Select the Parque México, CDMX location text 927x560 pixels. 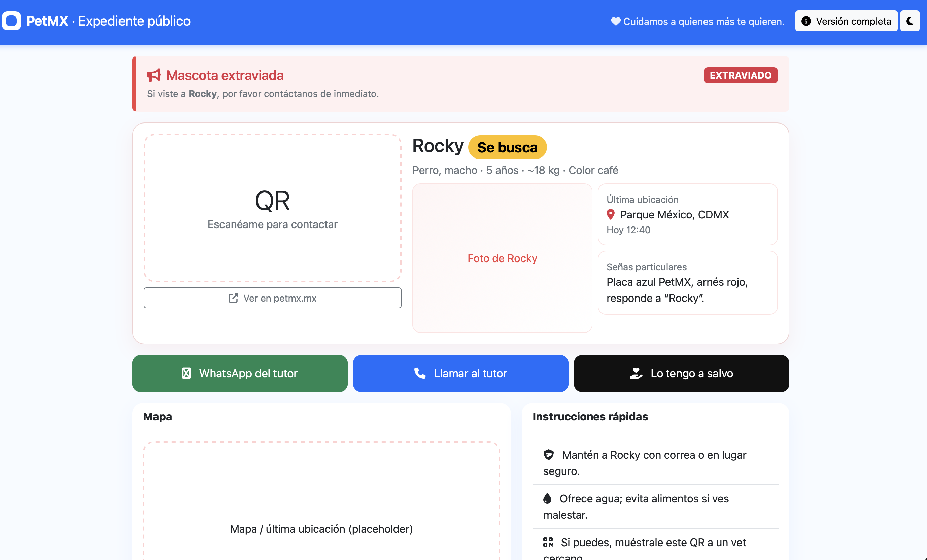[x=674, y=214]
